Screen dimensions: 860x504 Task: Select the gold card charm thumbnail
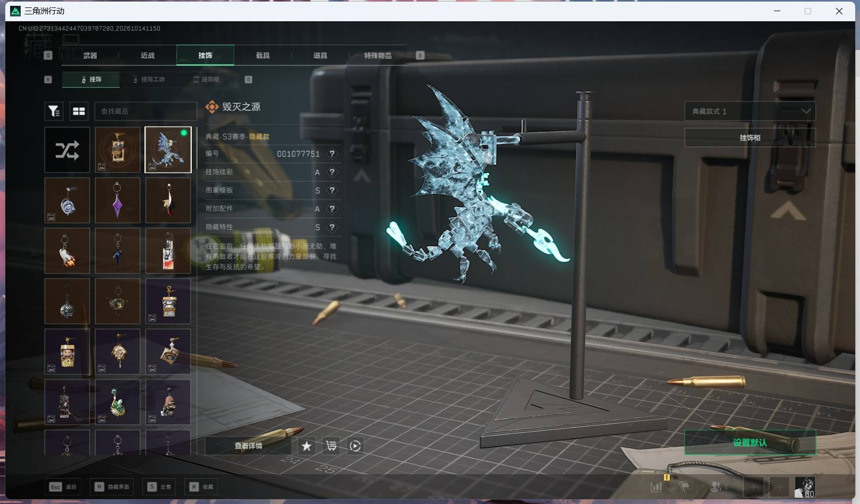[117, 150]
